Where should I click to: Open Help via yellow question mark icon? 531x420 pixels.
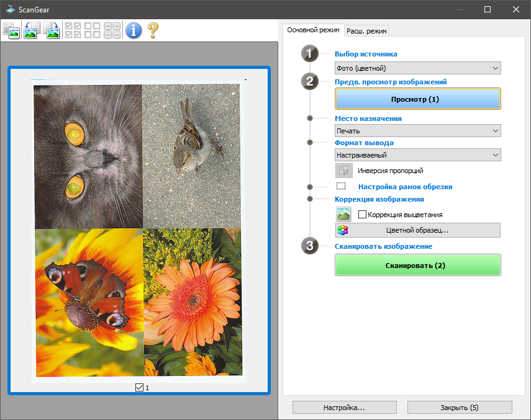[153, 30]
